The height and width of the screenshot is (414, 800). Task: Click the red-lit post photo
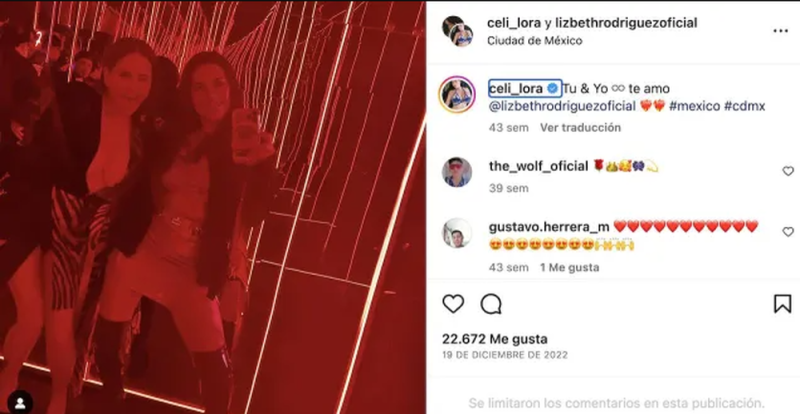tap(213, 207)
